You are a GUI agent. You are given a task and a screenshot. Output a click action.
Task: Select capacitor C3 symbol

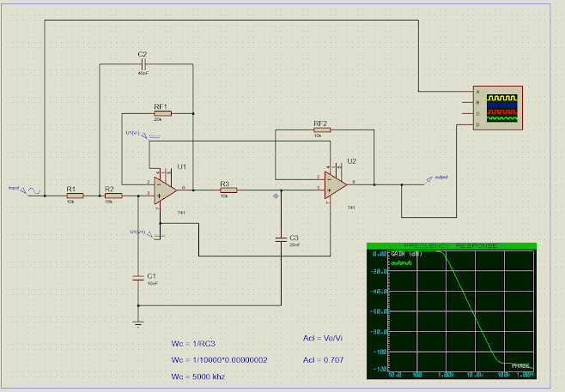tap(281, 239)
